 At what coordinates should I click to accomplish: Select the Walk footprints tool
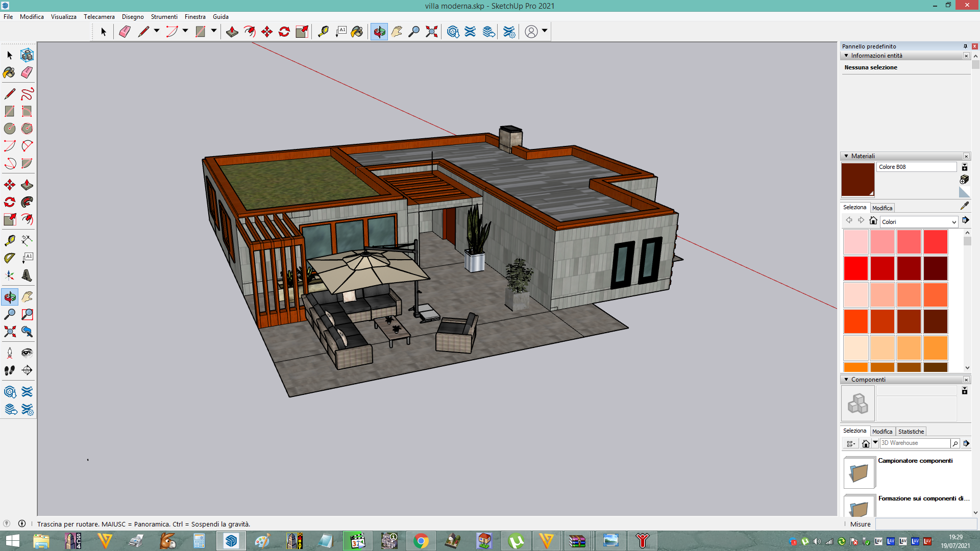point(9,370)
